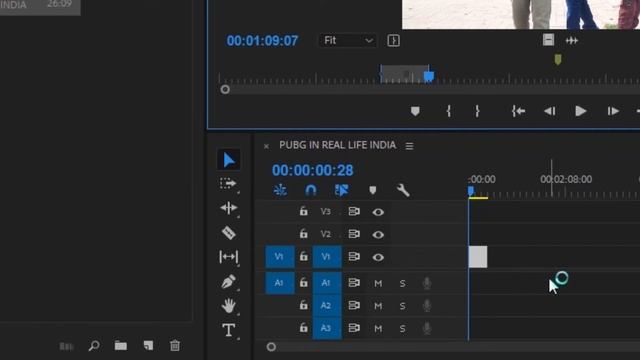Screen dimensions: 640x360
Task: Toggle A2 track lock
Action: (303, 305)
